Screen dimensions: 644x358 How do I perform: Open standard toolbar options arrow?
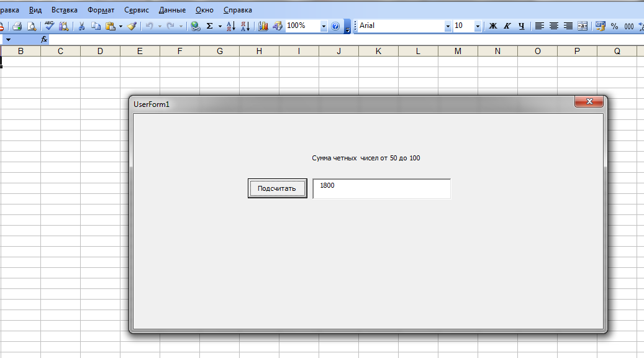click(x=348, y=27)
